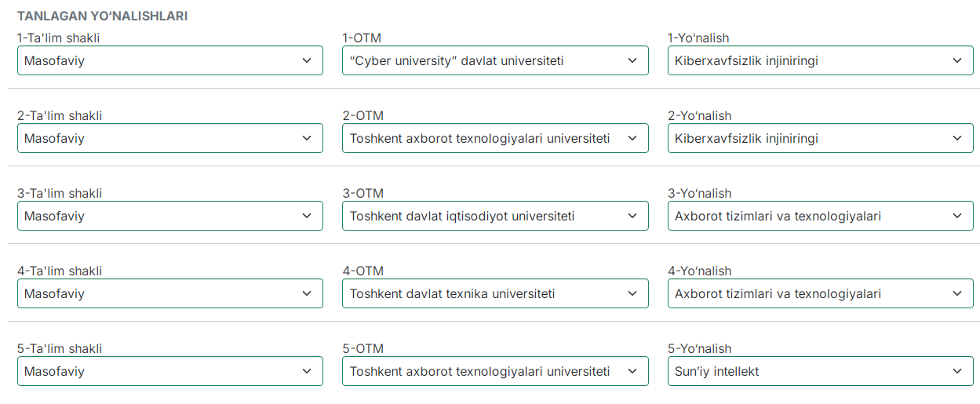The image size is (980, 404).
Task: Expand the 5-Ta'lim shakli selector
Action: coord(170,371)
